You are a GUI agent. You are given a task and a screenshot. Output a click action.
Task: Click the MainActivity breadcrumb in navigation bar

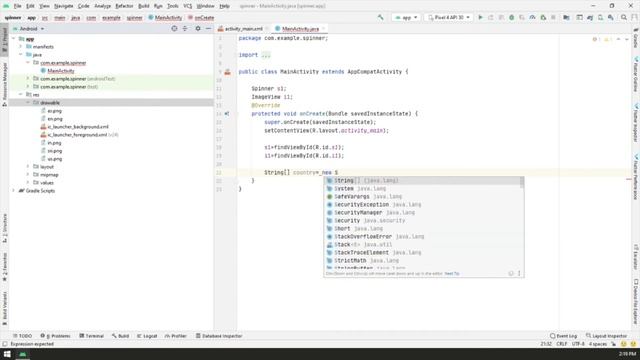(x=165, y=18)
